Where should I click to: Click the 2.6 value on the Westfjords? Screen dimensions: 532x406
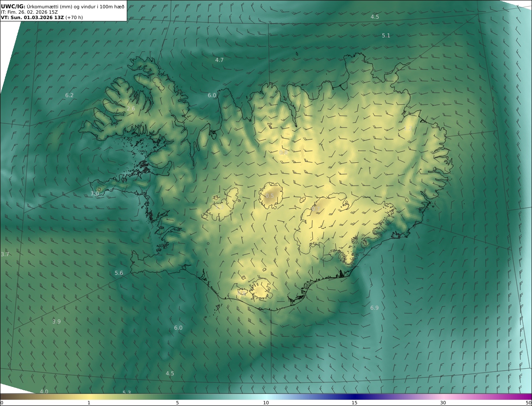[x=131, y=109]
